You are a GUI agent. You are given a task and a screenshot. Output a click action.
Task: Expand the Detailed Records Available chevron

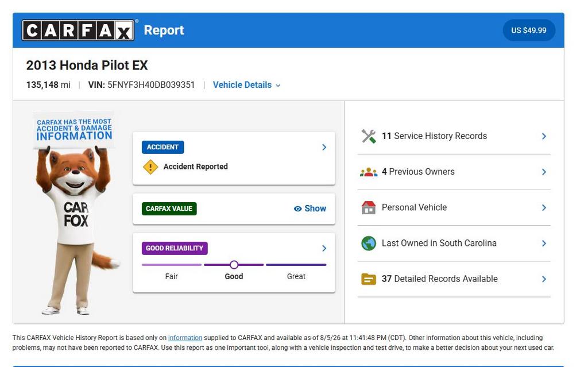click(544, 279)
